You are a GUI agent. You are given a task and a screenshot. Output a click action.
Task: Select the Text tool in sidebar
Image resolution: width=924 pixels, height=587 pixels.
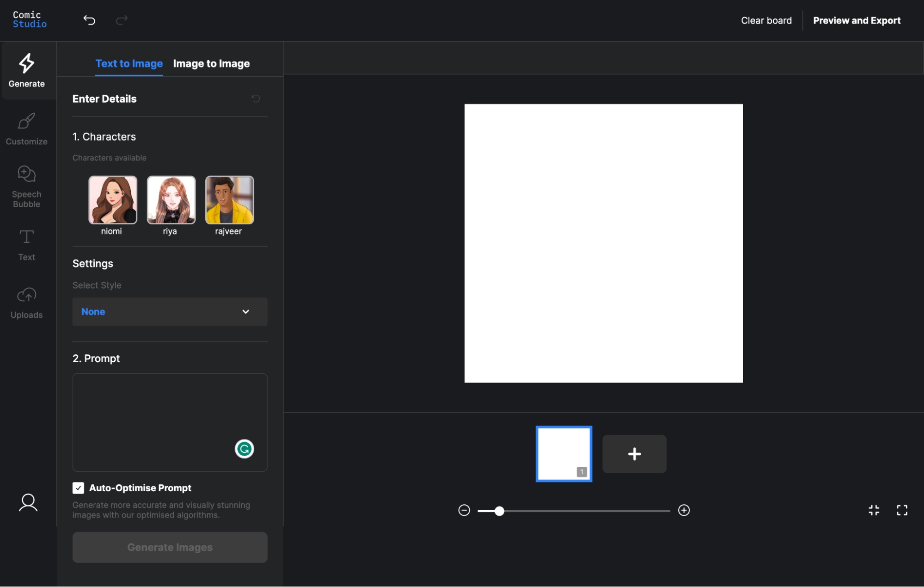(26, 245)
